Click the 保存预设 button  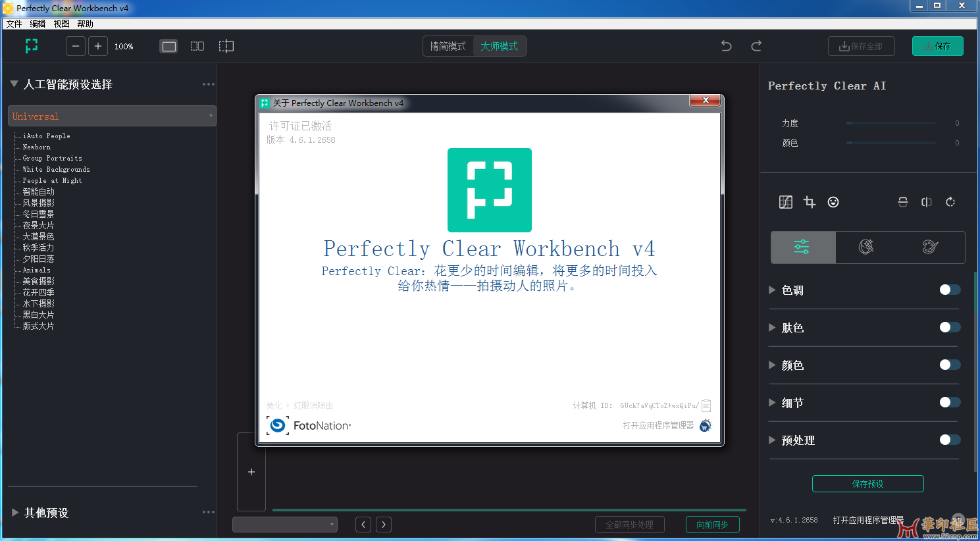(x=868, y=484)
